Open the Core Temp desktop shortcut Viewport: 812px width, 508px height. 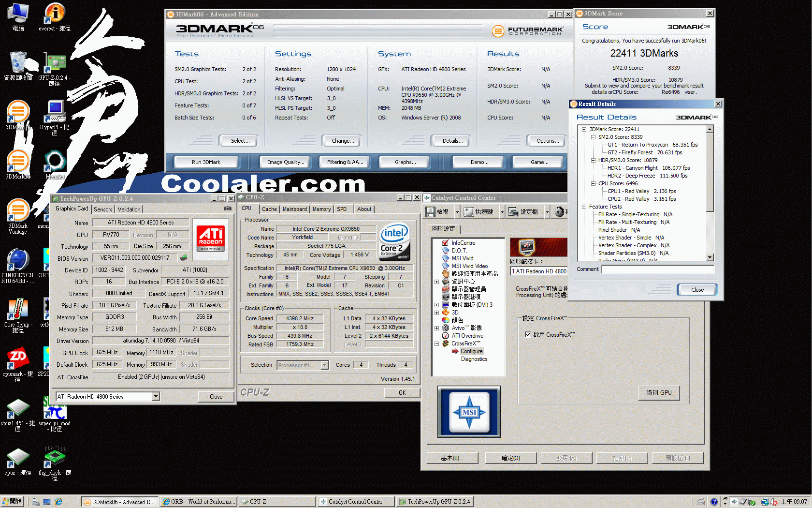18,315
